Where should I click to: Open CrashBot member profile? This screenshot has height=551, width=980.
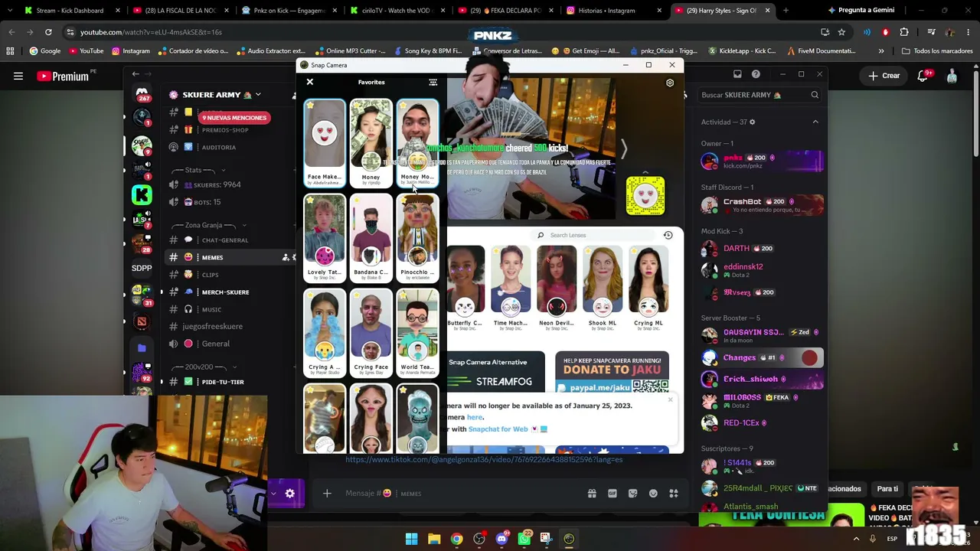pyautogui.click(x=763, y=205)
